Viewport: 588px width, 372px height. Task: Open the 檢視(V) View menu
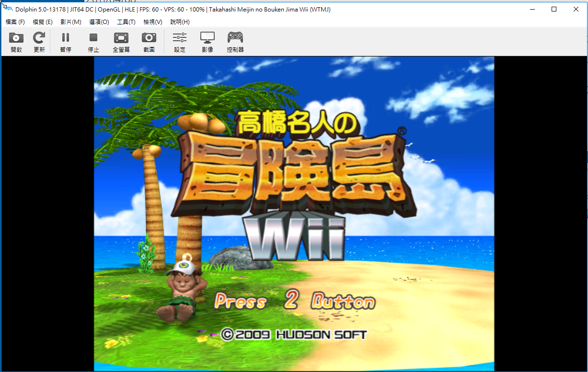153,22
